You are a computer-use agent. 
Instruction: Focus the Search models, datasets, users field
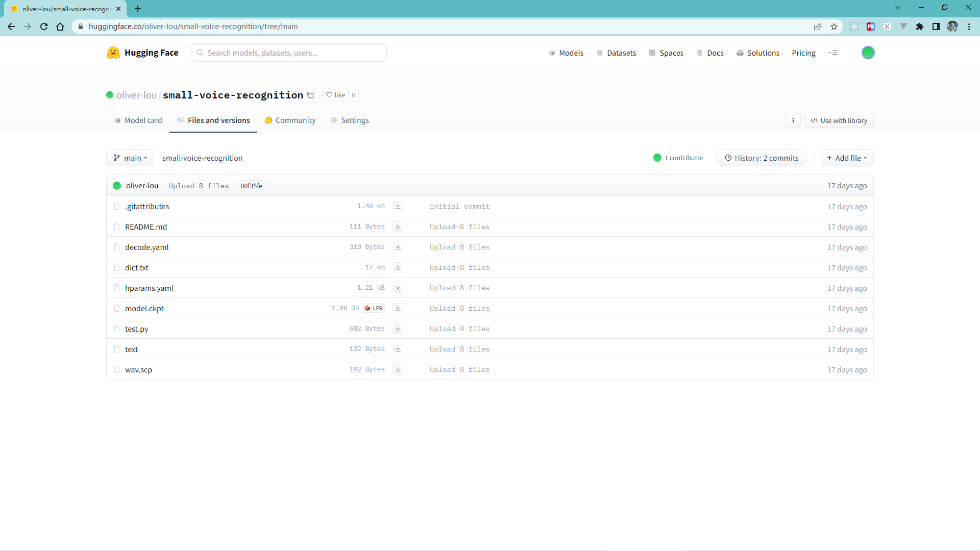pos(288,53)
